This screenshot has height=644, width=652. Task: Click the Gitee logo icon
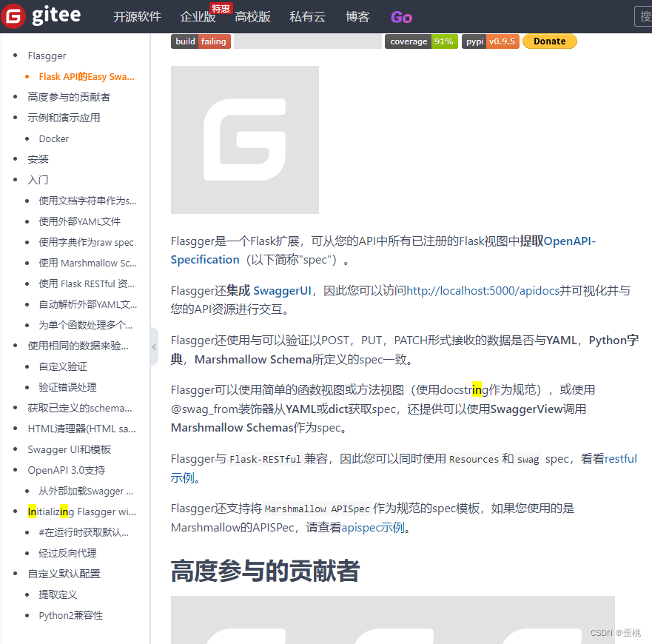pyautogui.click(x=13, y=16)
